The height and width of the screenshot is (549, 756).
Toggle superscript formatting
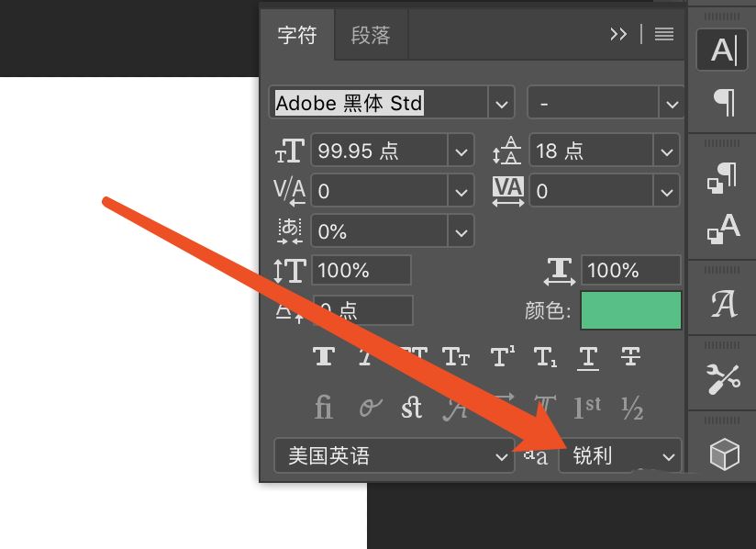pyautogui.click(x=500, y=358)
